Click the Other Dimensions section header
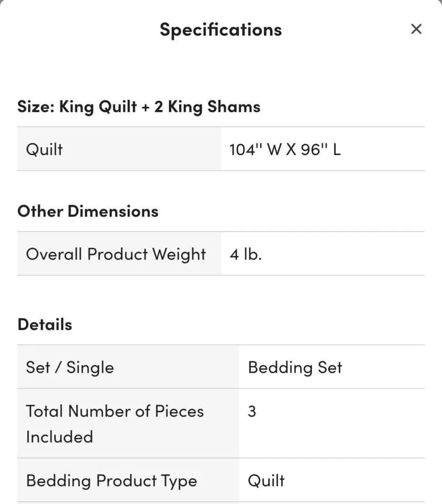Viewport: 442px width, 504px height. pyautogui.click(x=87, y=211)
